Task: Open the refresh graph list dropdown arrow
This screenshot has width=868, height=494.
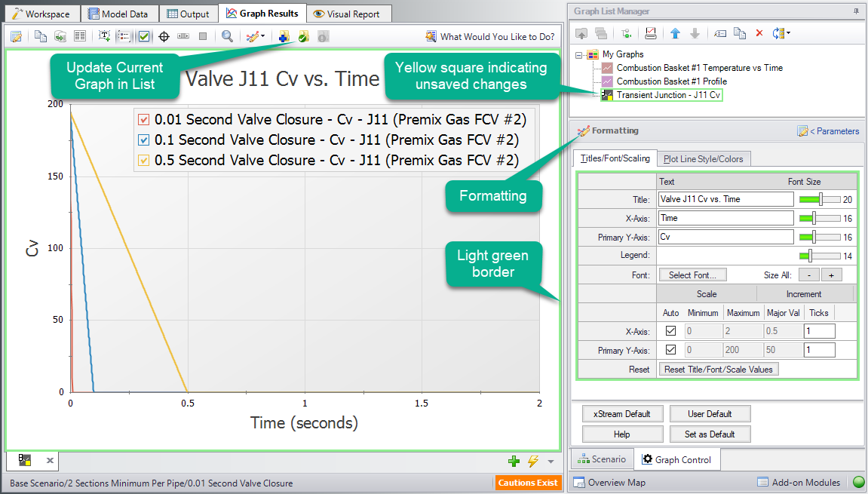Action: pyautogui.click(x=787, y=33)
